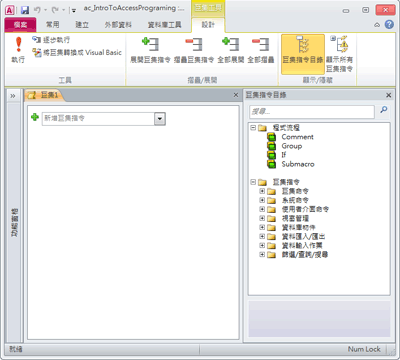This screenshot has height=360, width=400.
Task: Toggle Show All Actions (顯示所有巨集指令)
Action: coord(339,54)
